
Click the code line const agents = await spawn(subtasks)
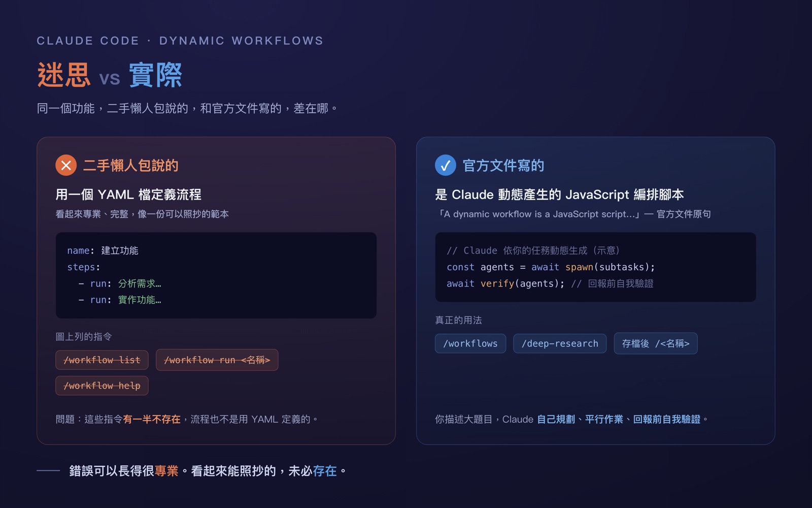tap(551, 267)
